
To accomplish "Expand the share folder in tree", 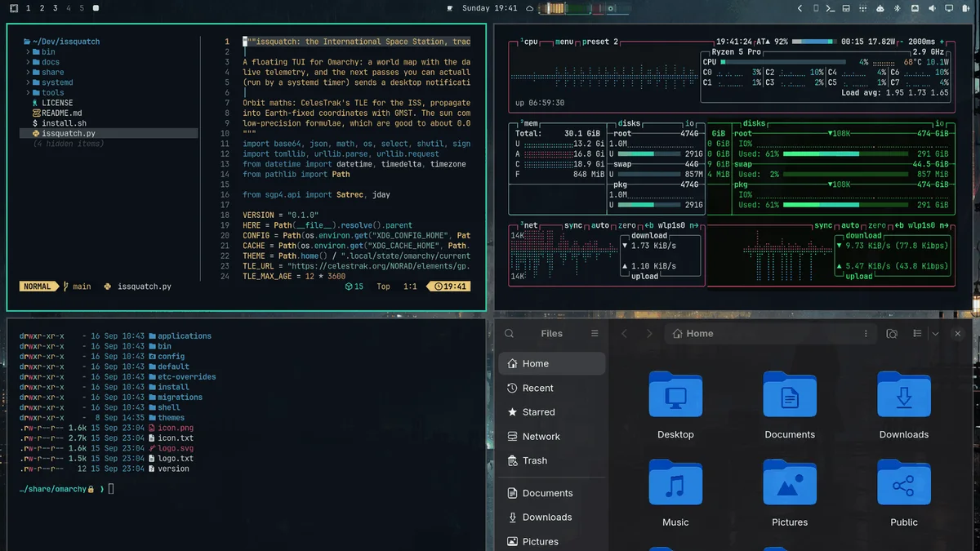I will click(28, 72).
